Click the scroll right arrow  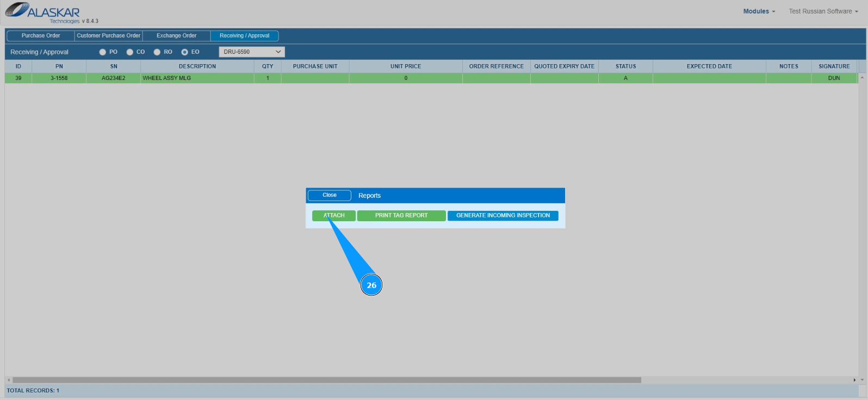854,380
